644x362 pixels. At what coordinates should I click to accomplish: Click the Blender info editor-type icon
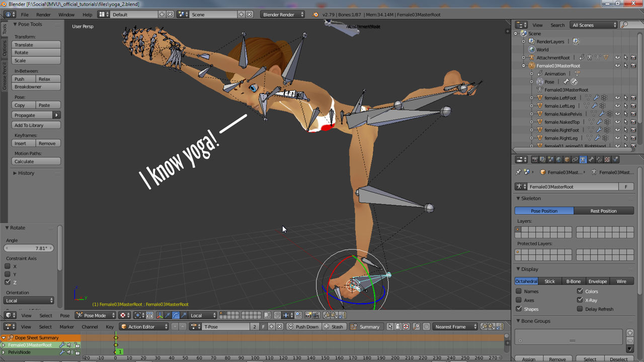[10, 14]
